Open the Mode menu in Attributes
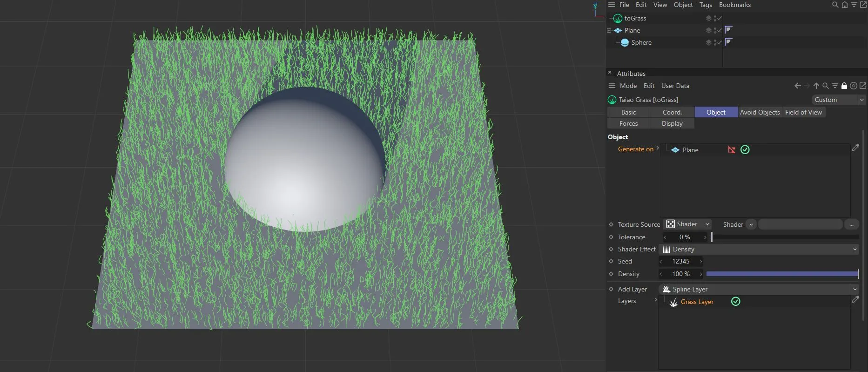The height and width of the screenshot is (372, 868). click(628, 86)
